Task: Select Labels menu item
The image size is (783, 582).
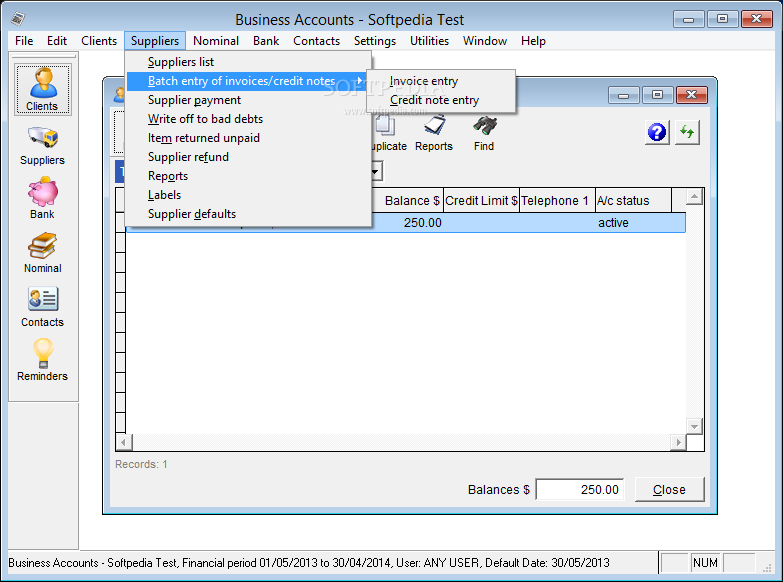Action: 248,195
